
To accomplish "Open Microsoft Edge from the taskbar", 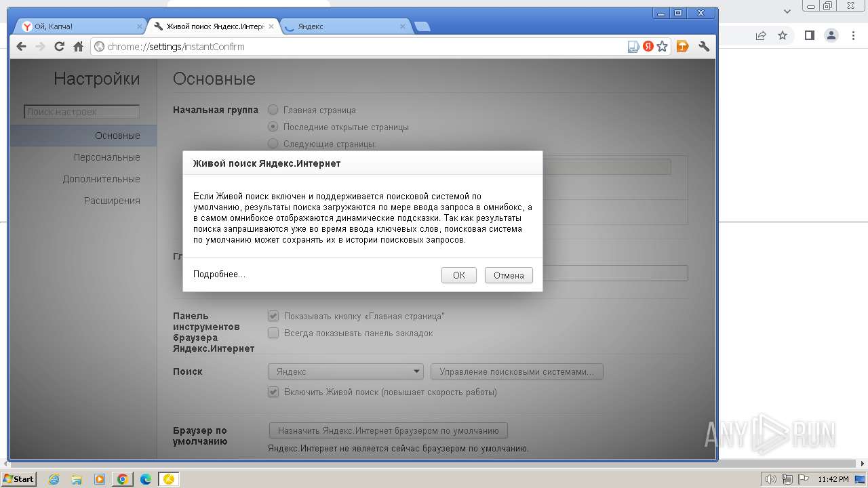I will (146, 479).
